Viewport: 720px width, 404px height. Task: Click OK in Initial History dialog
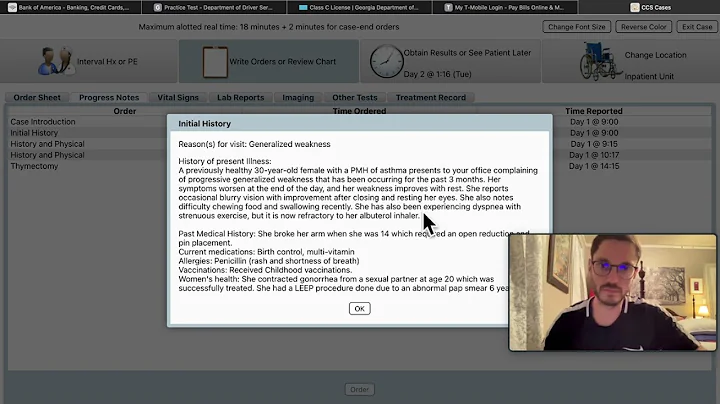click(360, 309)
